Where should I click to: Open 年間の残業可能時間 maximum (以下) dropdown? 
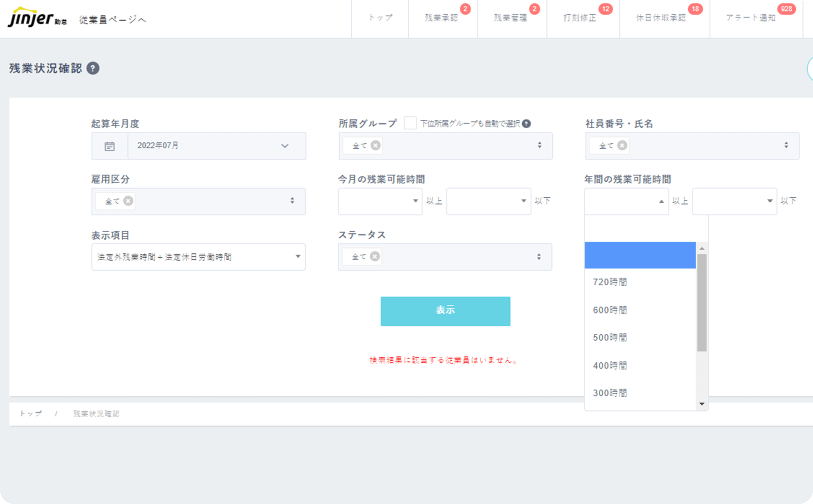coord(734,201)
